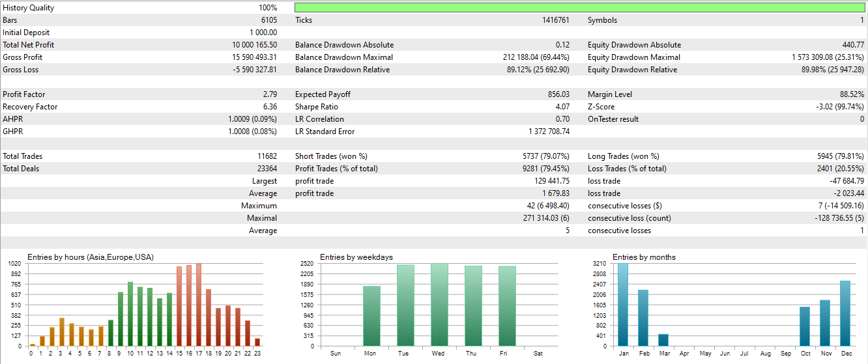Click the consecutive profit value "271 314.03 (6)"
This screenshot has width=868, height=364.
click(x=546, y=218)
